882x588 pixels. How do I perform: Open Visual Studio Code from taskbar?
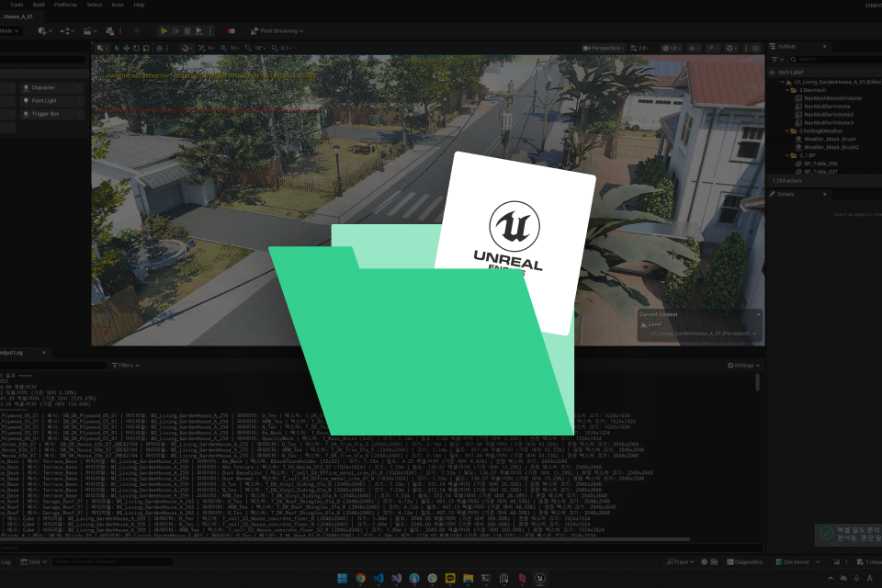pyautogui.click(x=378, y=578)
